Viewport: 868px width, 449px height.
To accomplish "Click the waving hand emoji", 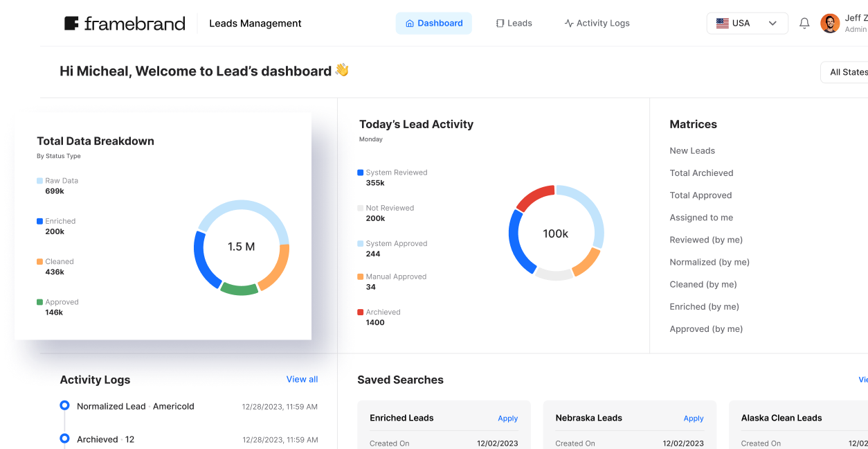I will click(x=342, y=70).
